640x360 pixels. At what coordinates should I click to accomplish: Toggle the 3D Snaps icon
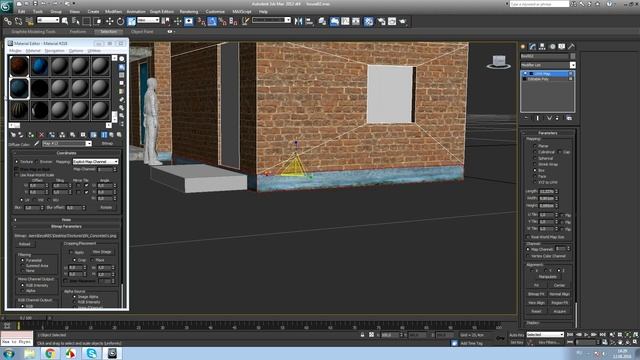pyautogui.click(x=201, y=21)
